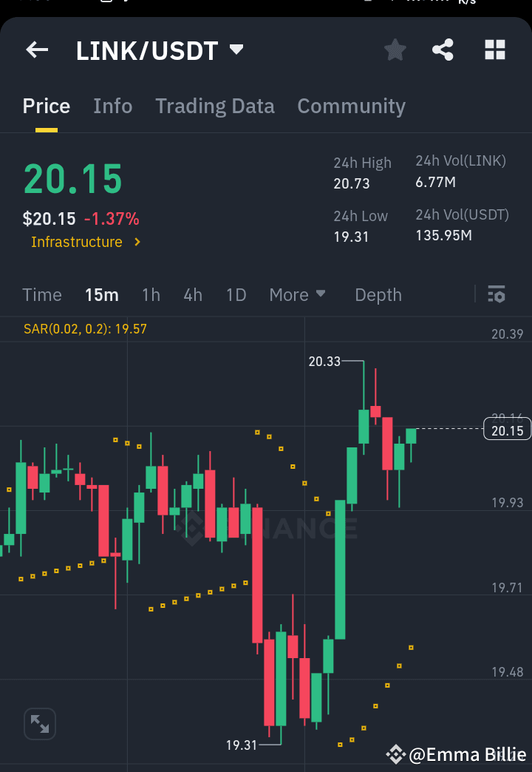This screenshot has height=772, width=532.
Task: Toggle the Depth chart view
Action: click(x=378, y=294)
